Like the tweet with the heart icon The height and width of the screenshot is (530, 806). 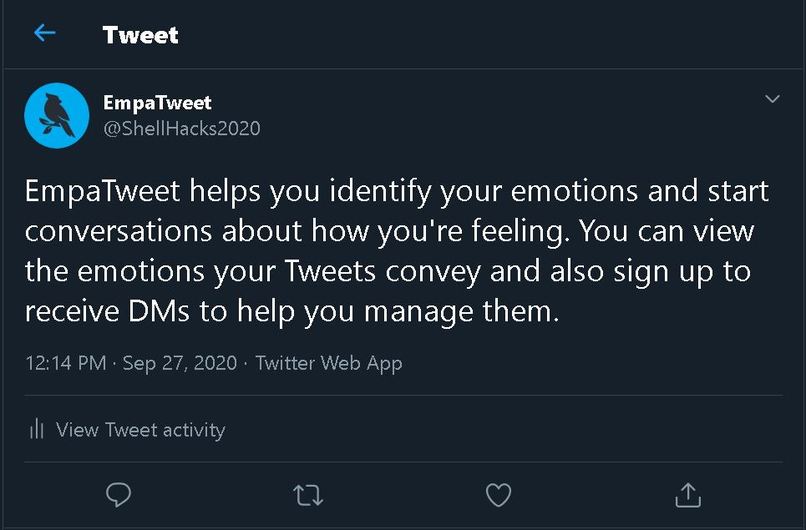[498, 495]
